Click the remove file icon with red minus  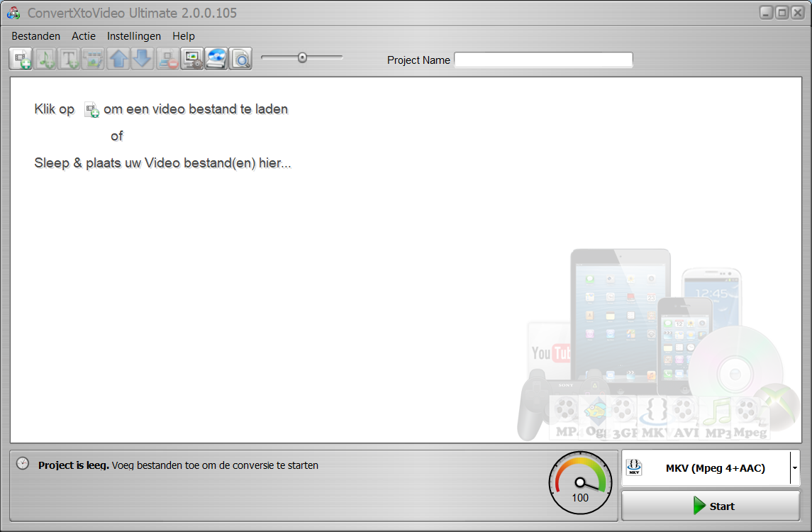(167, 59)
